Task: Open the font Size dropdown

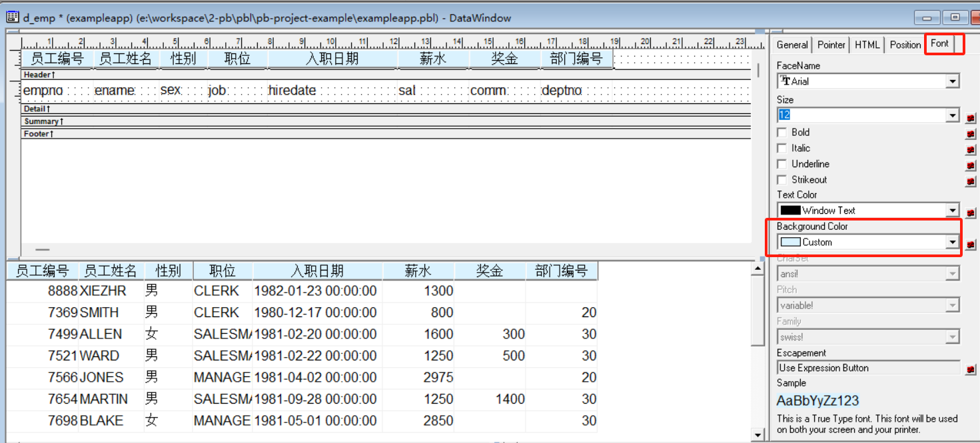Action: (953, 116)
